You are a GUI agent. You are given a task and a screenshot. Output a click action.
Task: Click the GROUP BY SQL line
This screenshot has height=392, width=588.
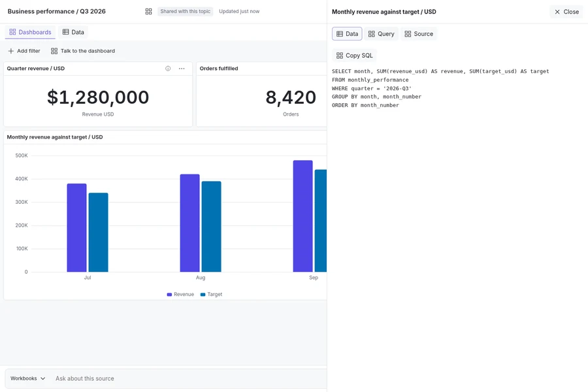point(376,97)
